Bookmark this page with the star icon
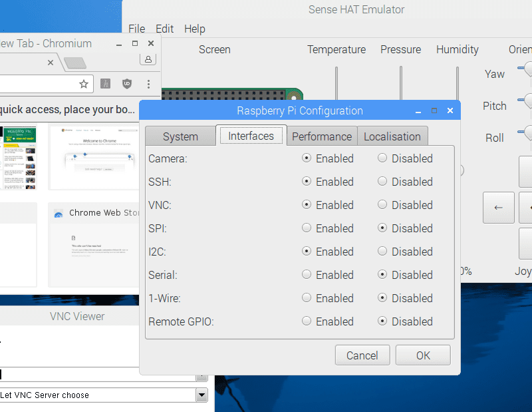Viewport: 532px width, 412px height. pyautogui.click(x=84, y=84)
